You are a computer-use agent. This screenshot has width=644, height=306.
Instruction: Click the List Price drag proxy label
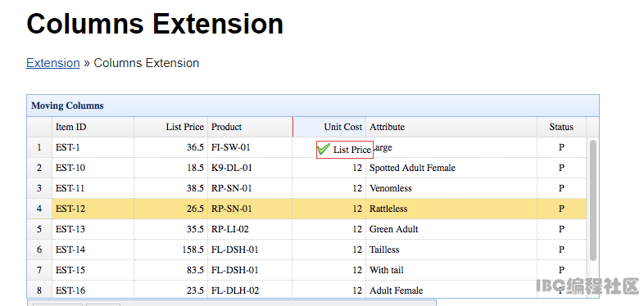pyautogui.click(x=352, y=150)
